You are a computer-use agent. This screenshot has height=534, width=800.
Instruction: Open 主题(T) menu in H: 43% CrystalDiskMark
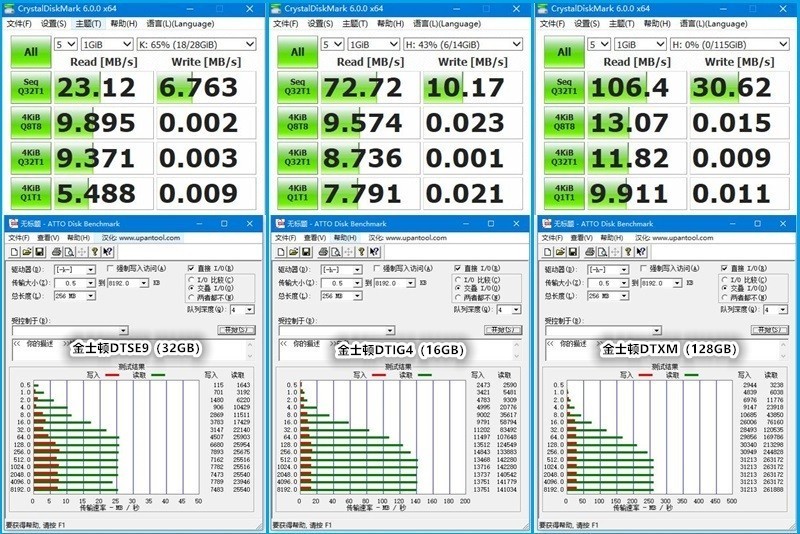[355, 23]
